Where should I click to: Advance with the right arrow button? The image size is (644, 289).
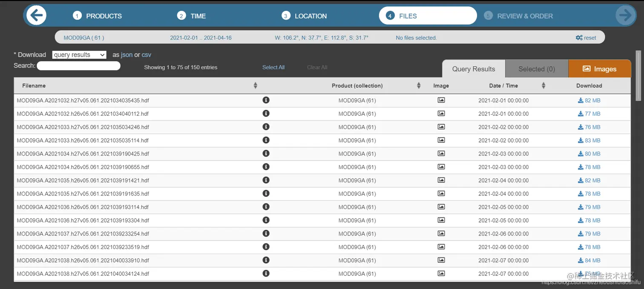click(626, 16)
